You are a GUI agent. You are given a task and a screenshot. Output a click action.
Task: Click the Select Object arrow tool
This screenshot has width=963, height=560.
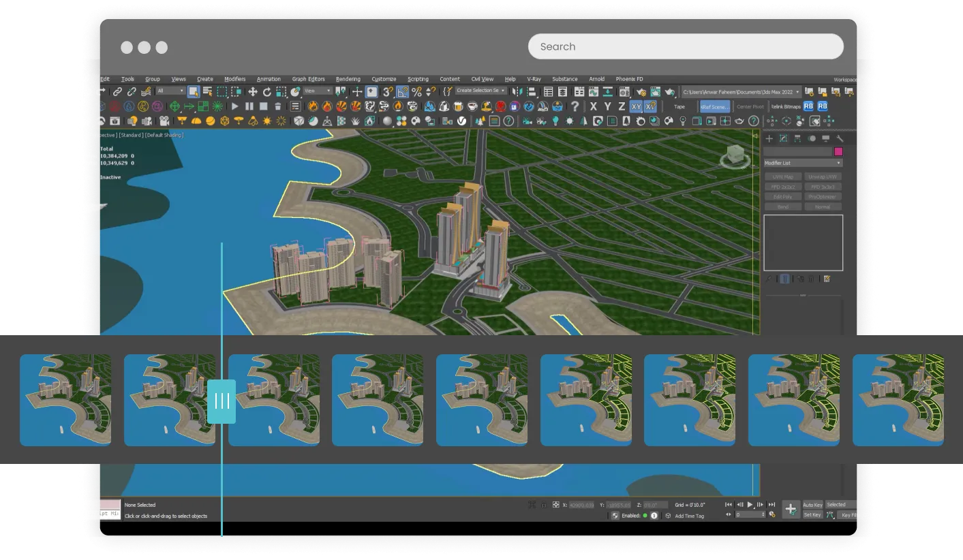tap(194, 92)
